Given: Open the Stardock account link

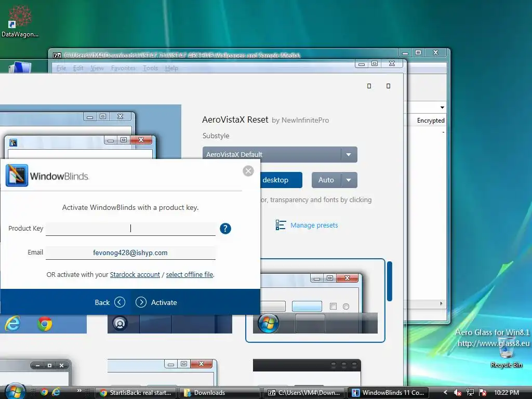Looking at the screenshot, I should click(x=135, y=274).
